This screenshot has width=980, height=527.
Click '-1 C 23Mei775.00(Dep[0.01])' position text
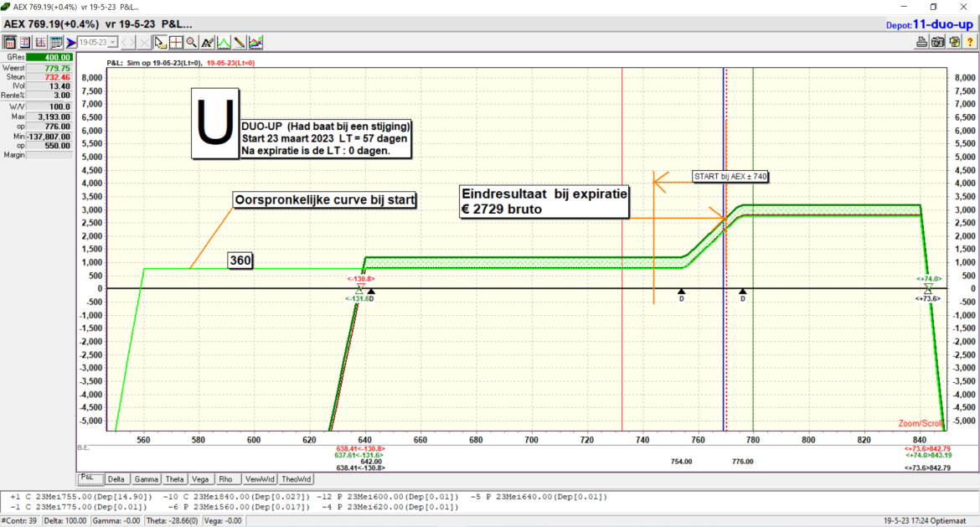click(x=78, y=507)
